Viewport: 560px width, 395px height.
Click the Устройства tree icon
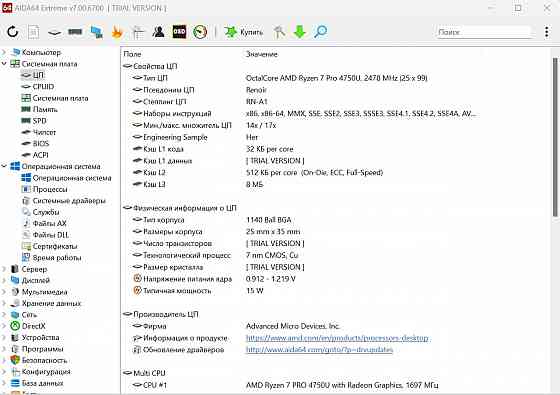pos(15,338)
